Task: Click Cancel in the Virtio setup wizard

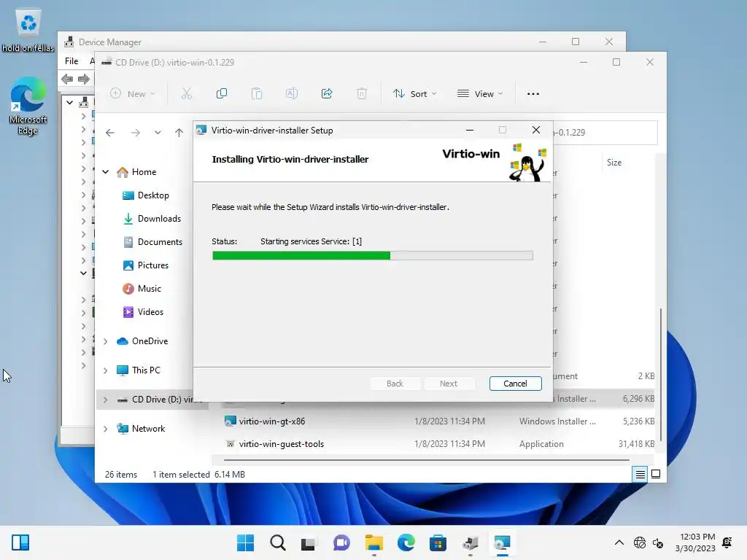Action: click(516, 384)
